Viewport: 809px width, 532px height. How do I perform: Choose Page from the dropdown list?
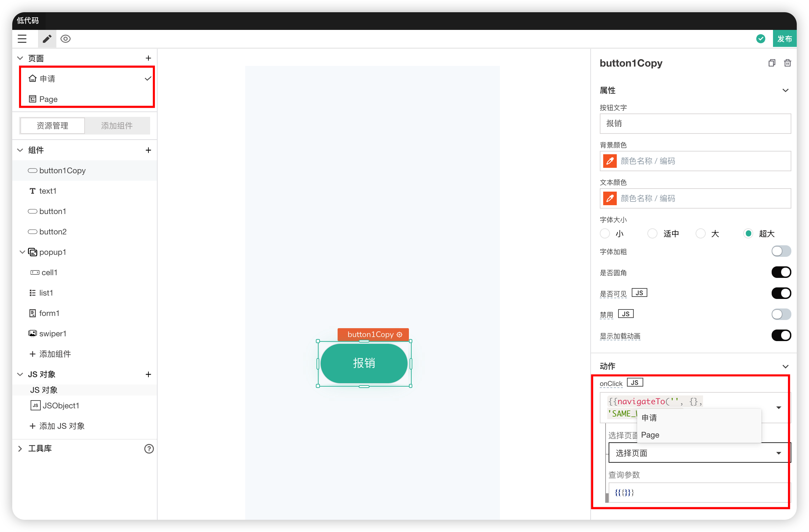[x=650, y=435]
